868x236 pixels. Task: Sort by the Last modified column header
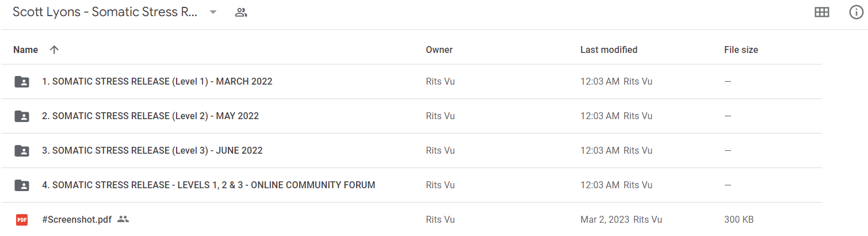pos(609,50)
